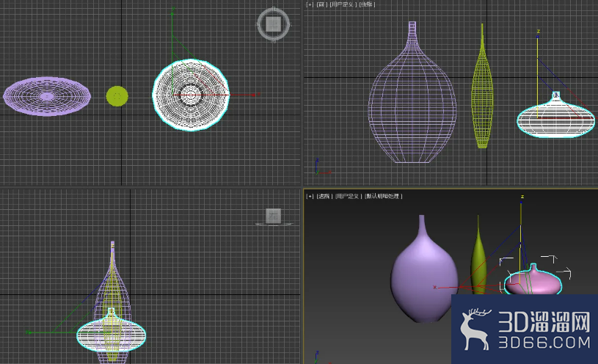This screenshot has width=598, height=364.
Task: Click the ViewCube face in the left viewport
Action: click(274, 216)
